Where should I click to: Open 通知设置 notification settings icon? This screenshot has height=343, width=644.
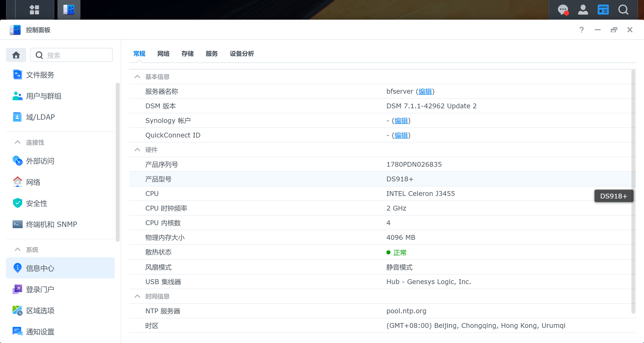[17, 331]
